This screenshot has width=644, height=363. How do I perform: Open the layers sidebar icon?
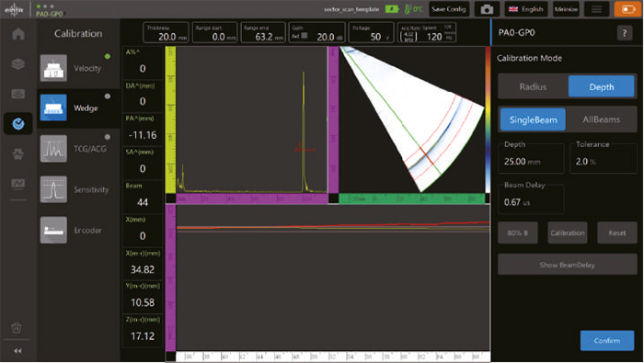click(x=18, y=63)
